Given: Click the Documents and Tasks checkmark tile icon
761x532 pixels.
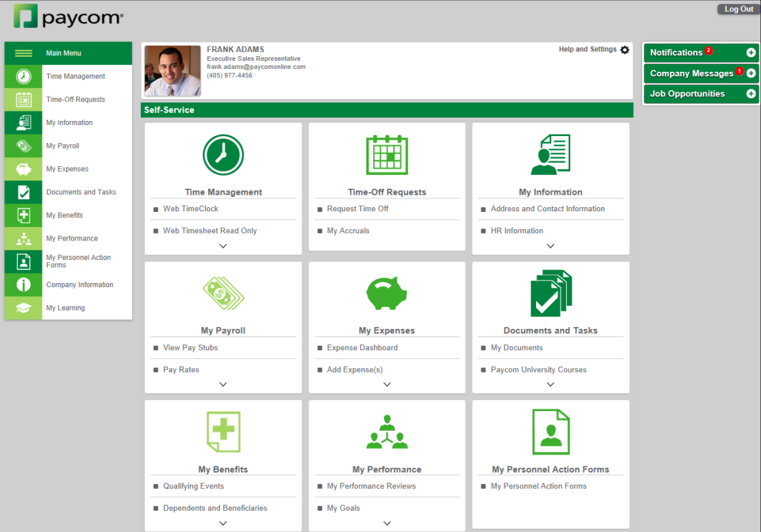Looking at the screenshot, I should 550,294.
